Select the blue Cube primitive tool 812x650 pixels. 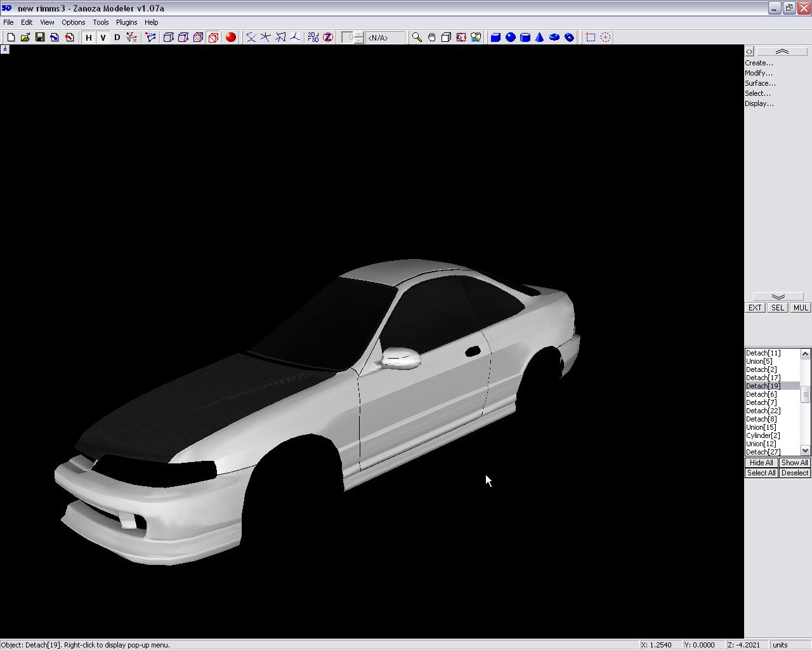pyautogui.click(x=495, y=37)
